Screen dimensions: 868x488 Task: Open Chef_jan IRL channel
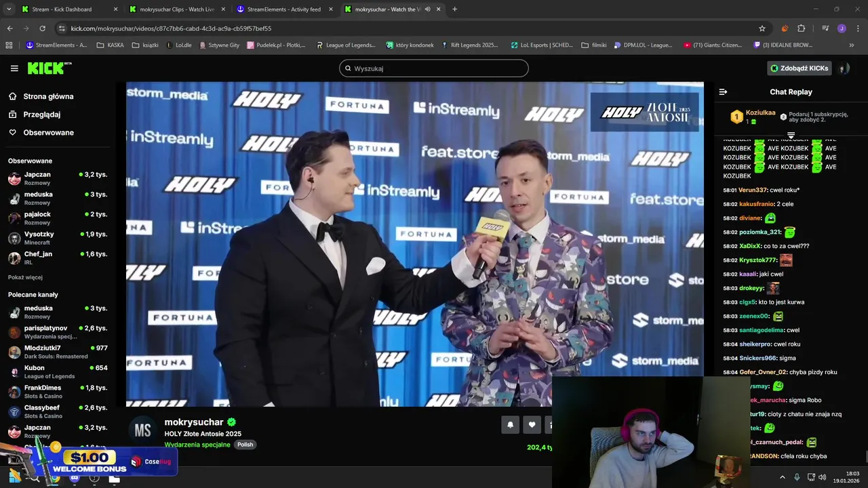tap(58, 258)
